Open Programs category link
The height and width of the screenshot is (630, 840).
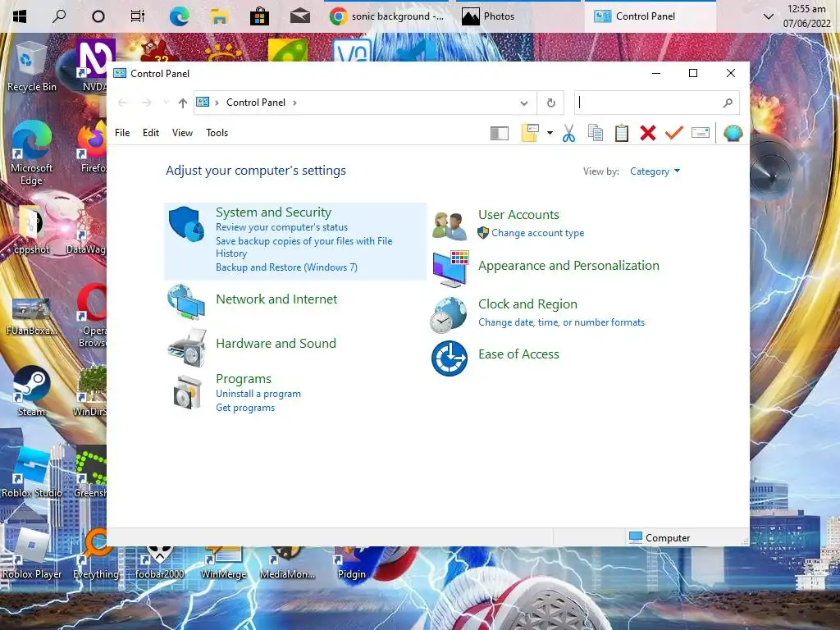click(x=243, y=379)
